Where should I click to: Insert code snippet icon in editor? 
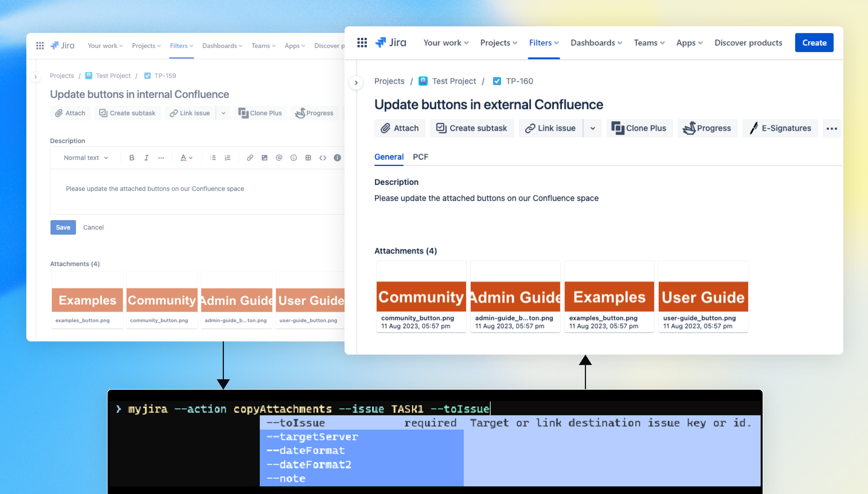323,158
